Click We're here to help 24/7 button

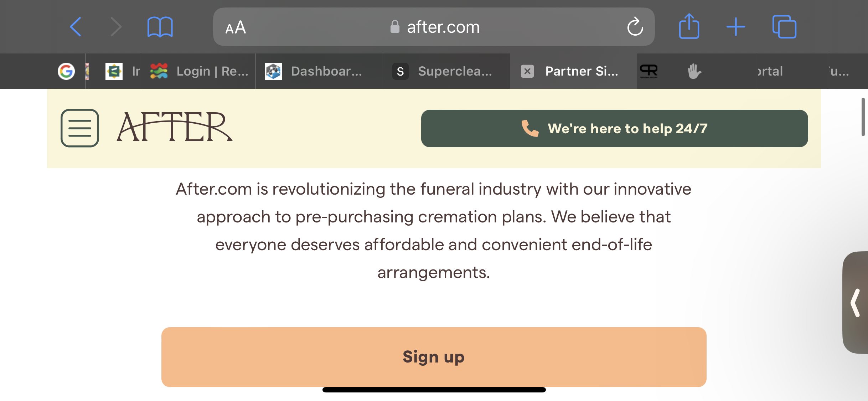pyautogui.click(x=614, y=128)
